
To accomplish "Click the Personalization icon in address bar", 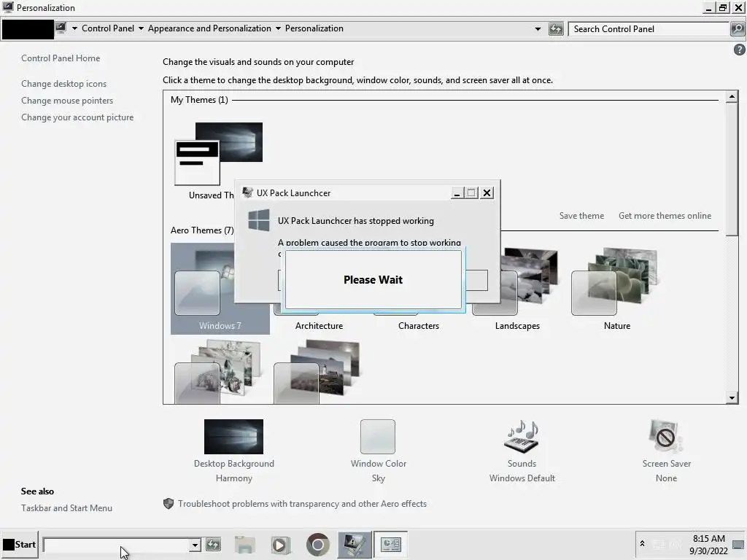I will pos(61,28).
